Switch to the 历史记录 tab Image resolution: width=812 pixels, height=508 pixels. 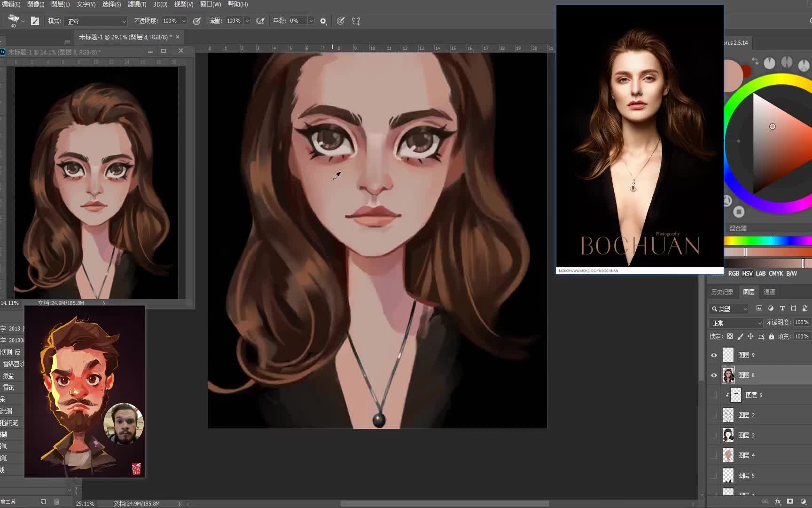coord(722,292)
